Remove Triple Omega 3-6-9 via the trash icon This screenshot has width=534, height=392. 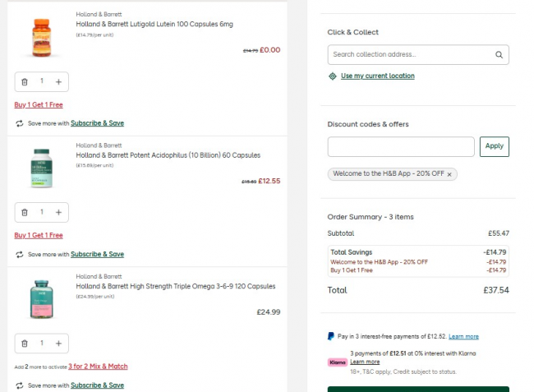[x=25, y=343]
